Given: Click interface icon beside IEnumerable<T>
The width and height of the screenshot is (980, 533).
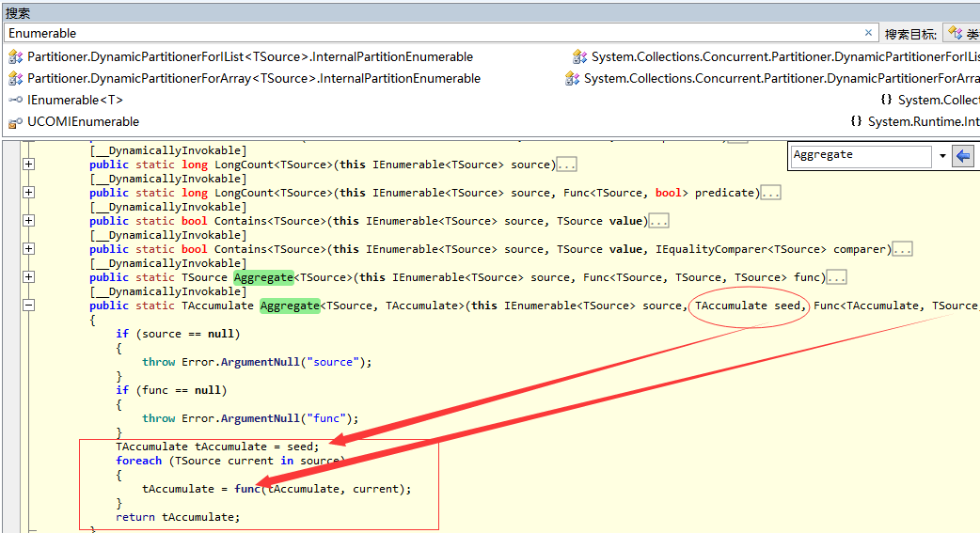Looking at the screenshot, I should (x=15, y=100).
